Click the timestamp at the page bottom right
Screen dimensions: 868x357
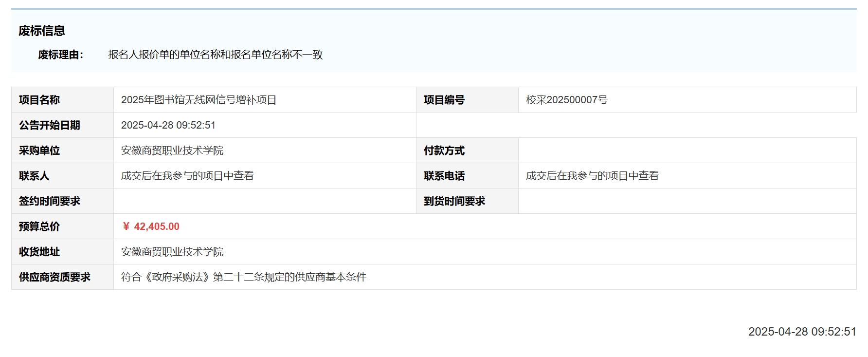pyautogui.click(x=802, y=332)
